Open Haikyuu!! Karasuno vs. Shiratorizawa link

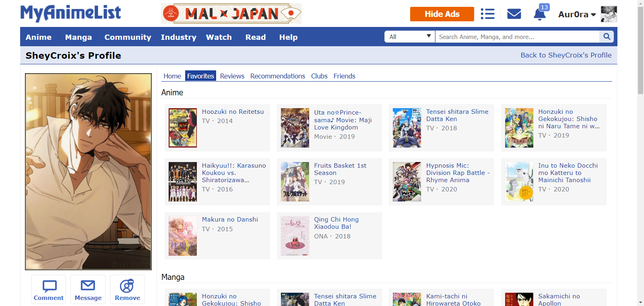point(234,173)
